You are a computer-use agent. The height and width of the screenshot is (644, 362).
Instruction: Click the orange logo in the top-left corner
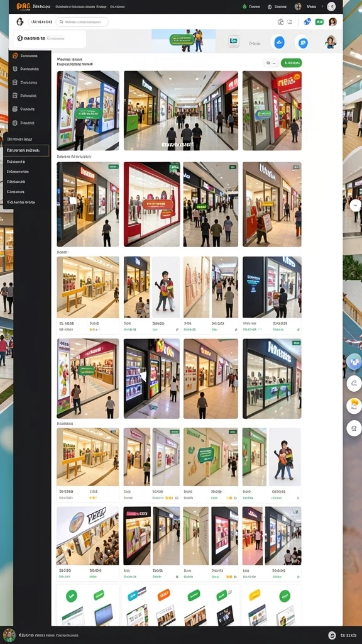[x=23, y=6]
